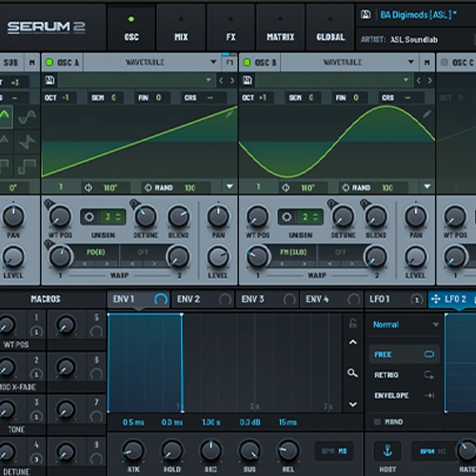Click OSC A DETUNE knob
Screen dimensions: 476x476
[x=146, y=216]
